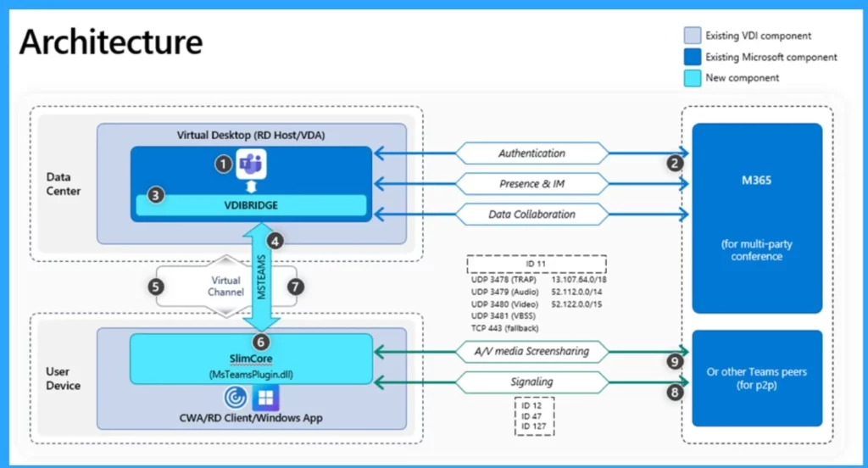
Task: Click the 'ID 11' dashed box
Action: 537,264
